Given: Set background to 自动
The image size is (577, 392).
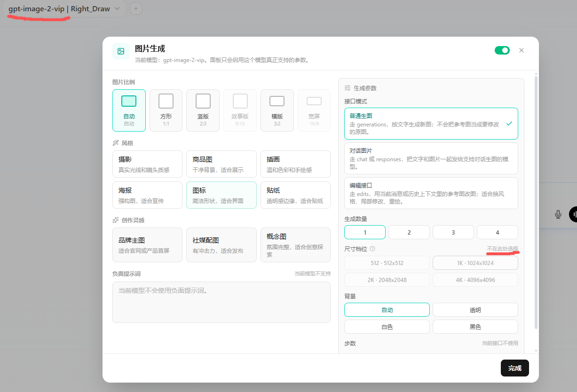Looking at the screenshot, I should click(387, 310).
